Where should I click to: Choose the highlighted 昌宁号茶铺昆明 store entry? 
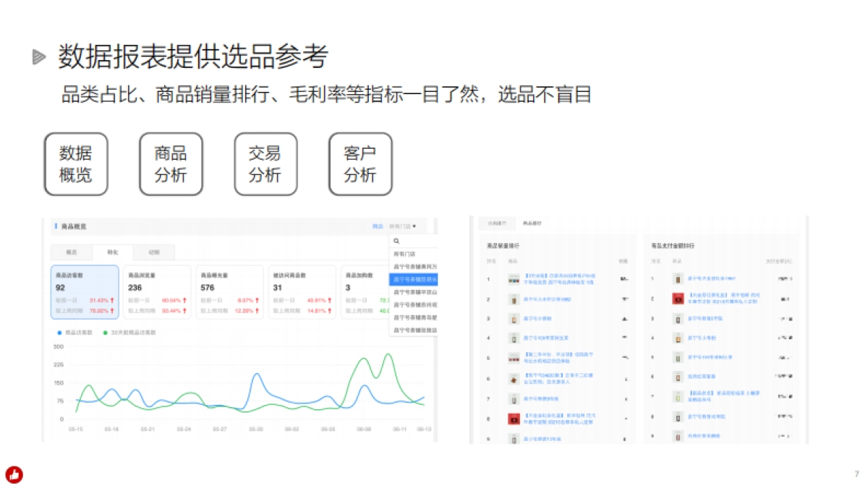coord(412,279)
